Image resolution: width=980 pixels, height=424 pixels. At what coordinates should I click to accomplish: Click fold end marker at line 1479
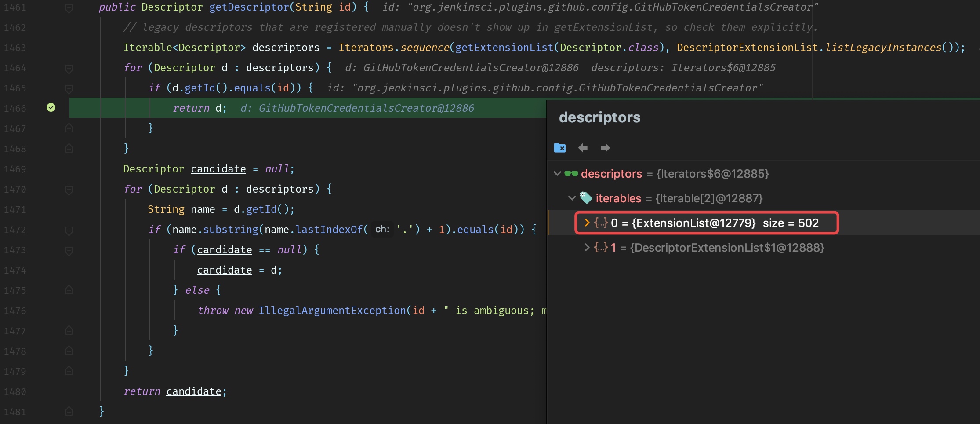pos(69,371)
